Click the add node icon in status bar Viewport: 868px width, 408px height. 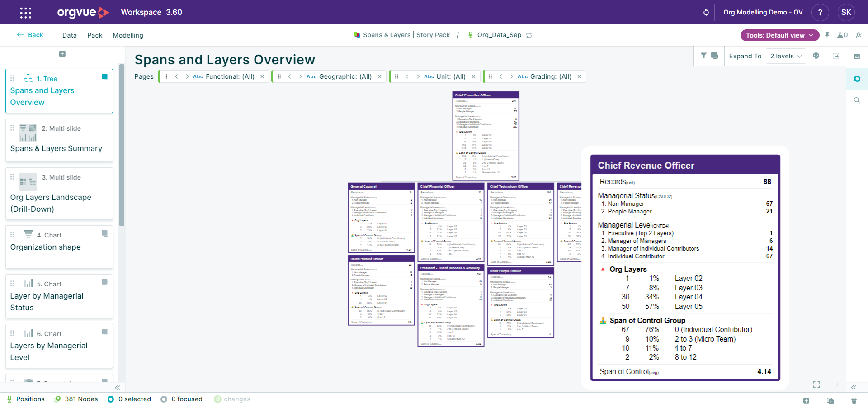pyautogui.click(x=806, y=401)
